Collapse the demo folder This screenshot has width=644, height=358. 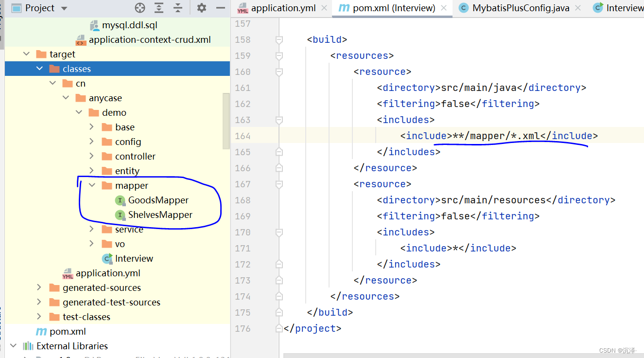(x=79, y=112)
